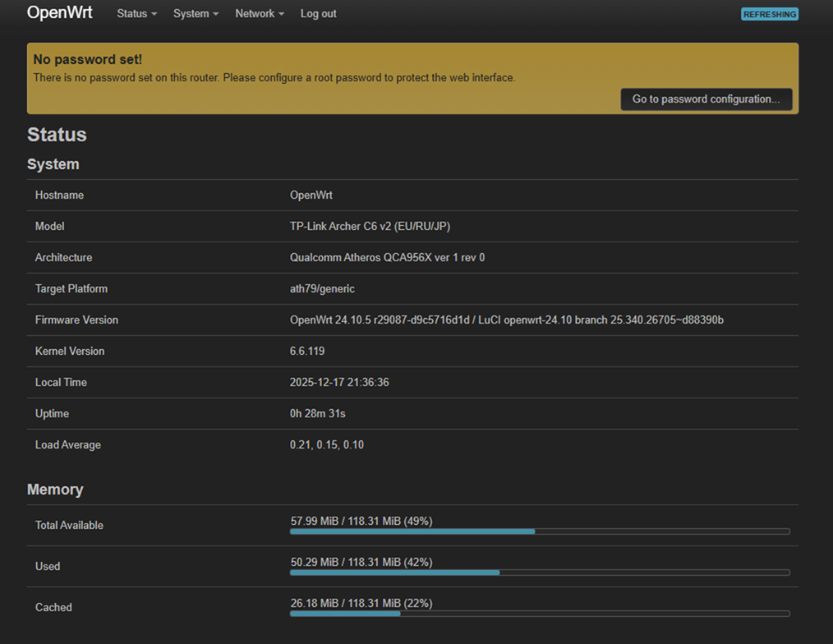The height and width of the screenshot is (644, 833).
Task: Select the Firmware Version value OpenWrt 24.10.5
Action: (506, 320)
